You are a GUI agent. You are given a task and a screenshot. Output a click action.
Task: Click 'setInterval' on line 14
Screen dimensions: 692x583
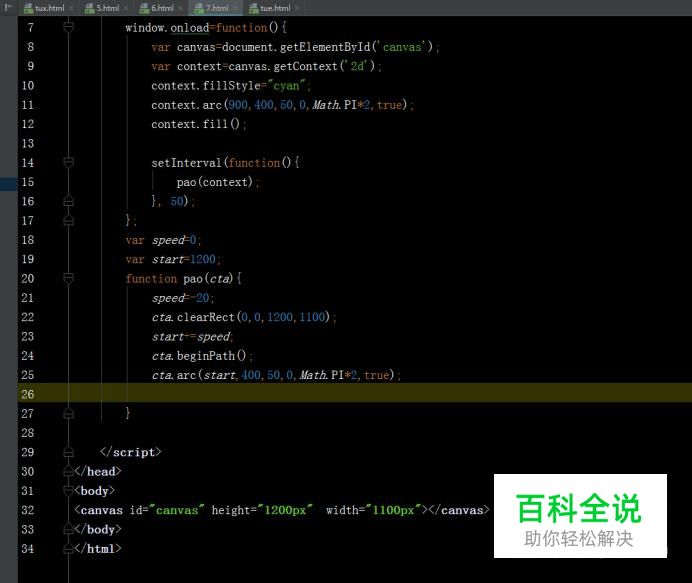coord(186,163)
